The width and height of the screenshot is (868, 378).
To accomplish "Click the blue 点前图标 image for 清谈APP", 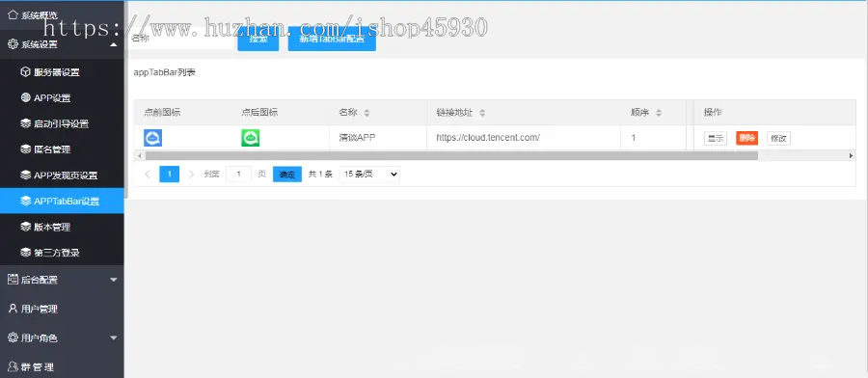I will [x=152, y=138].
